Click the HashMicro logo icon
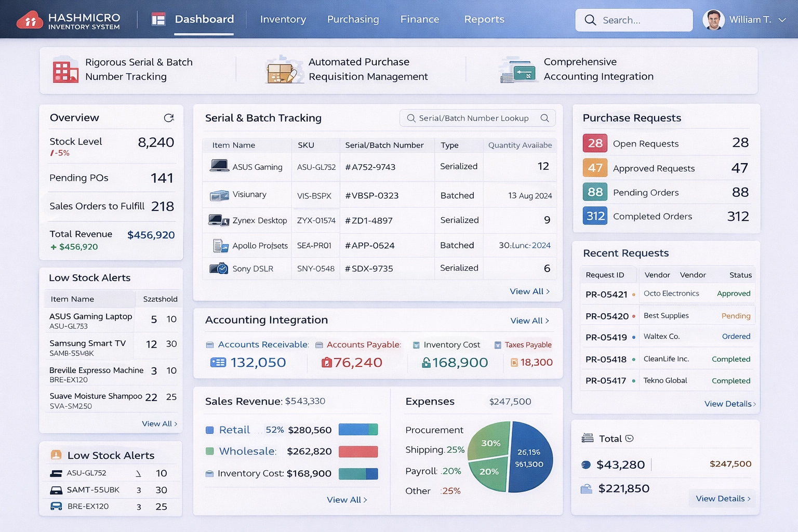The height and width of the screenshot is (532, 798). coord(30,20)
